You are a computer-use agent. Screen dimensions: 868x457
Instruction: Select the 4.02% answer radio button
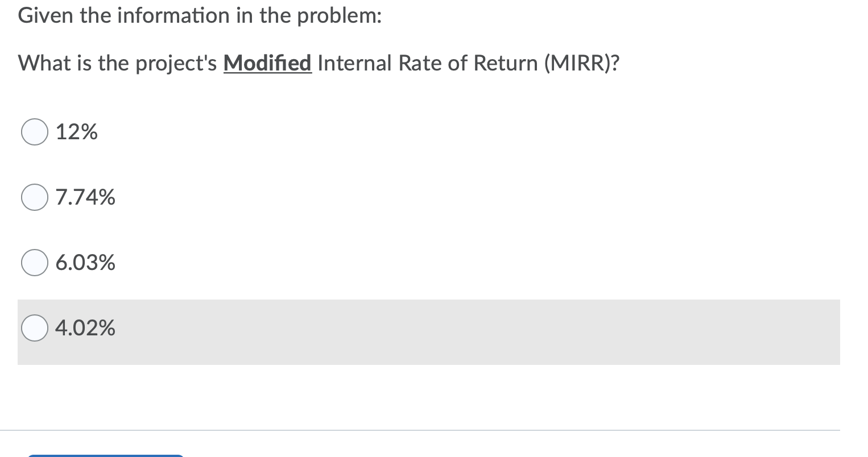tap(34, 327)
